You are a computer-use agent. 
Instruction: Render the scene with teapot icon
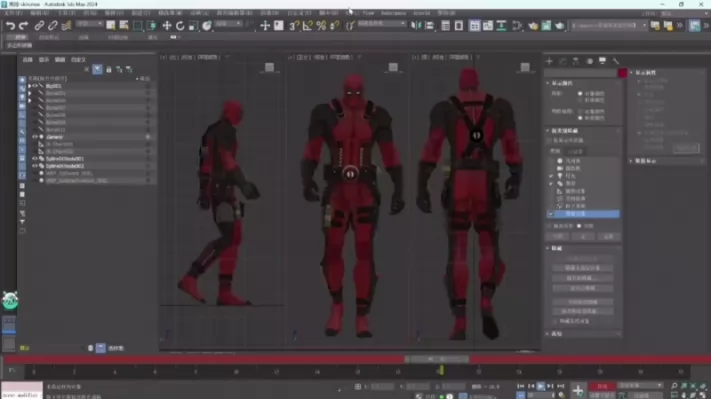(x=560, y=26)
